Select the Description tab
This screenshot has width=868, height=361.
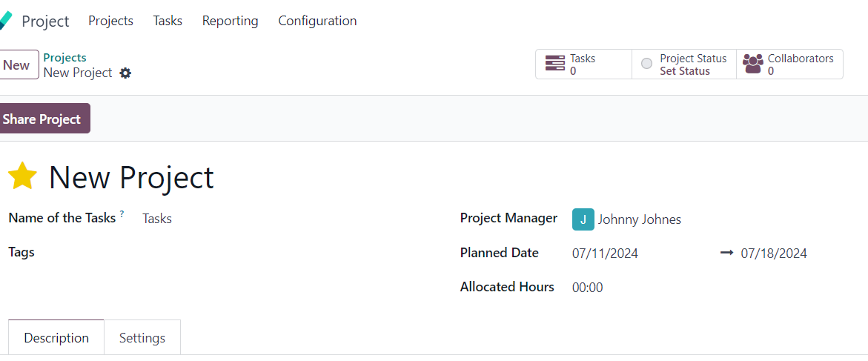point(56,338)
